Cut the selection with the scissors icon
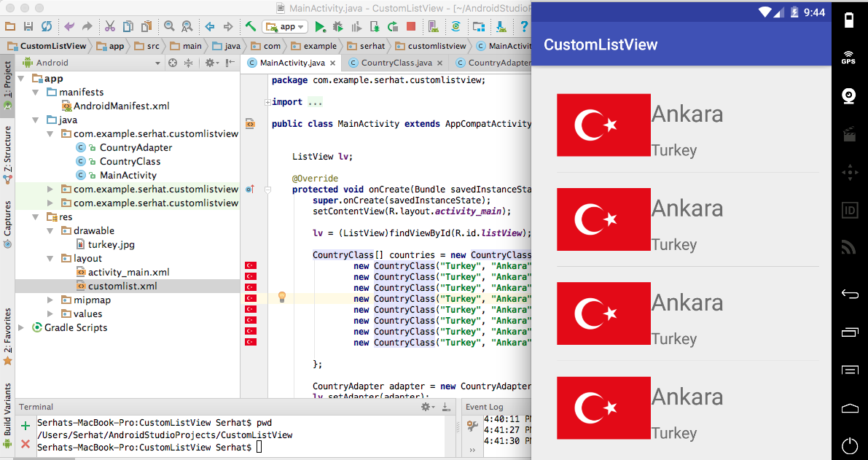This screenshot has width=868, height=460. [109, 26]
